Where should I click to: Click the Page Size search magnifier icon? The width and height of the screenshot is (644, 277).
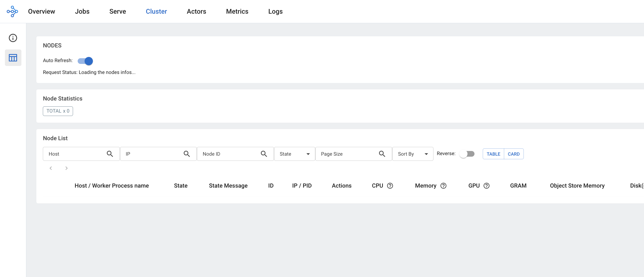(x=382, y=154)
